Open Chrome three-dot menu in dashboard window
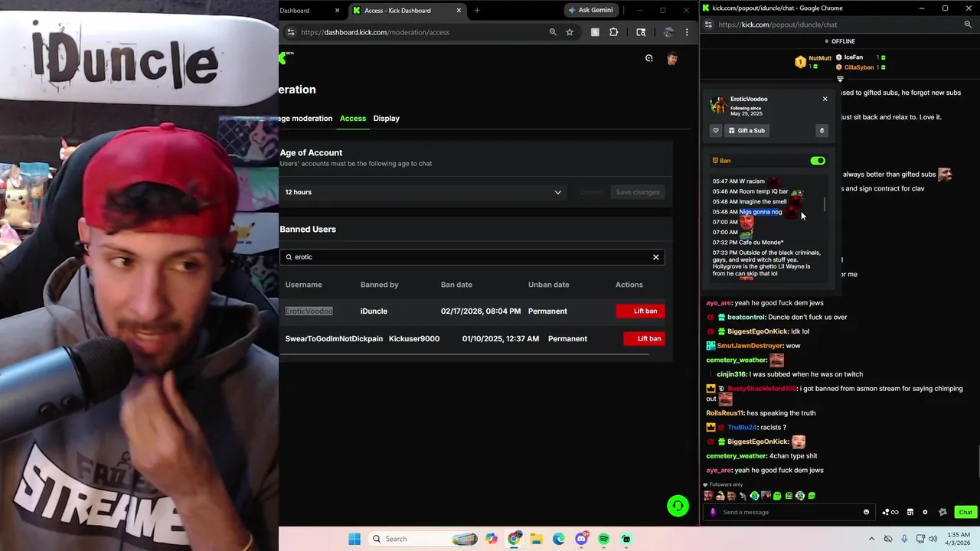Viewport: 980px width, 551px height. pos(687,32)
